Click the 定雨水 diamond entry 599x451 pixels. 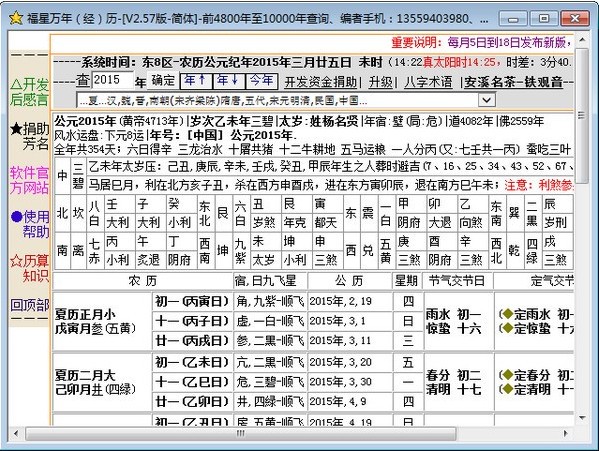(536, 315)
